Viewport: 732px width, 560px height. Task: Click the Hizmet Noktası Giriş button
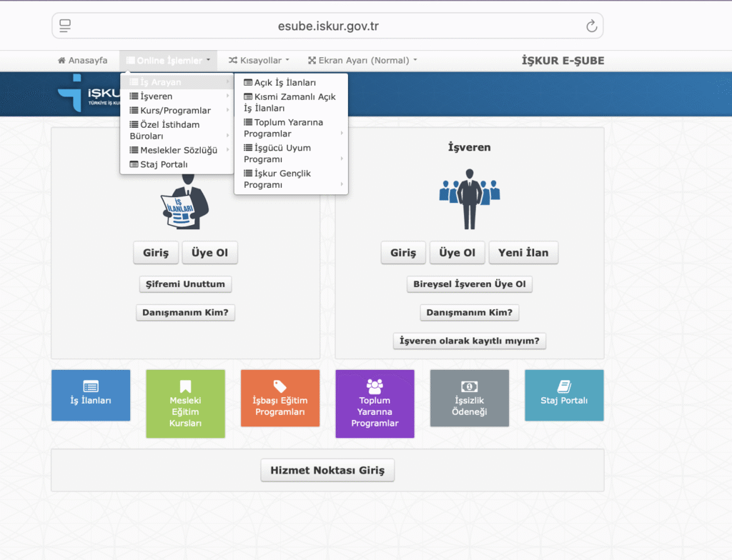(x=327, y=471)
